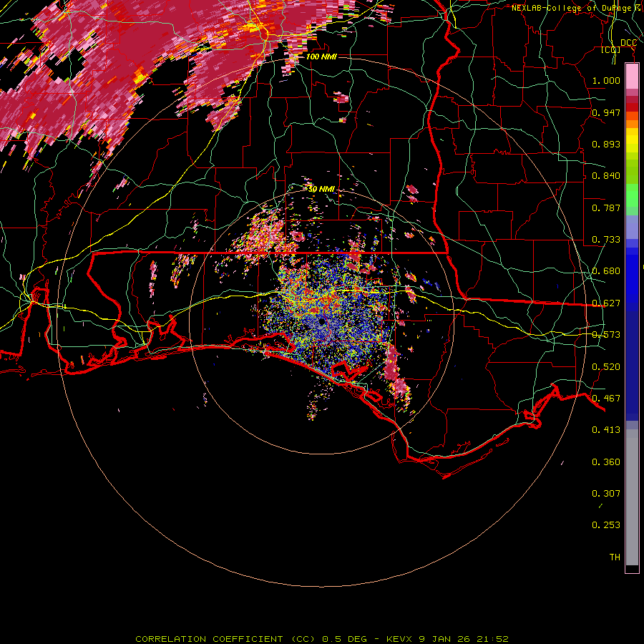Select the 0.520 scale value

[606, 367]
